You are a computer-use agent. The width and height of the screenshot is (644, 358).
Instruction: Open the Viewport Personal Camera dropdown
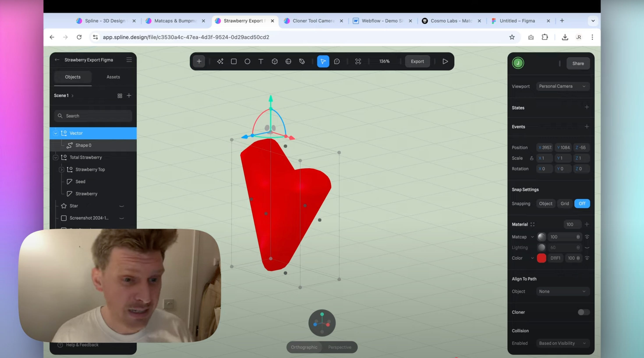coord(563,86)
